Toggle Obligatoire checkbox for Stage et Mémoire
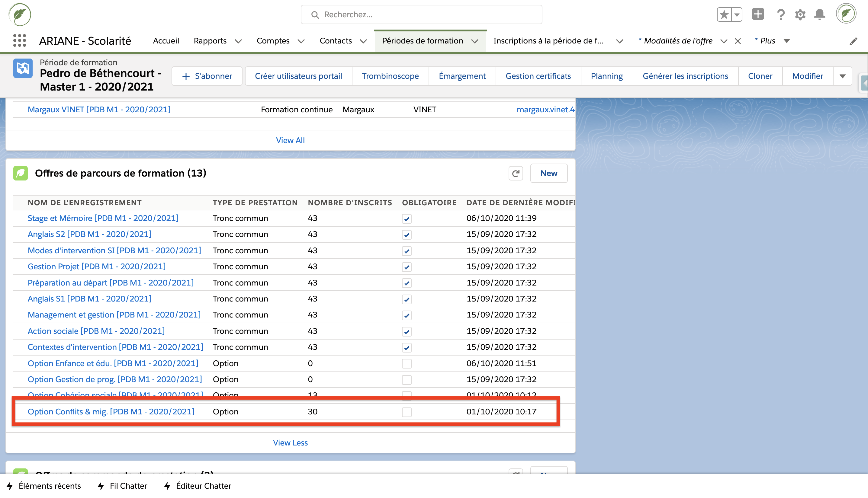The height and width of the screenshot is (498, 868). point(407,219)
